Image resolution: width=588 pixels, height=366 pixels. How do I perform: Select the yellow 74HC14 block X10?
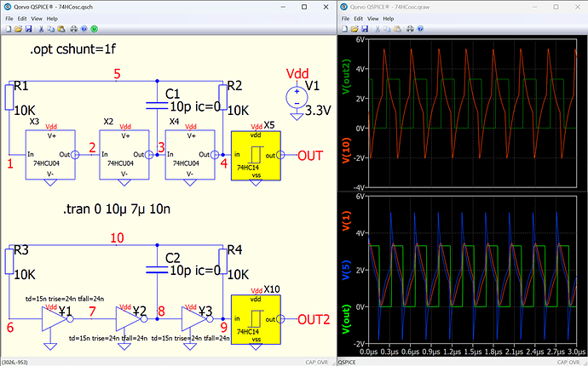(x=256, y=319)
